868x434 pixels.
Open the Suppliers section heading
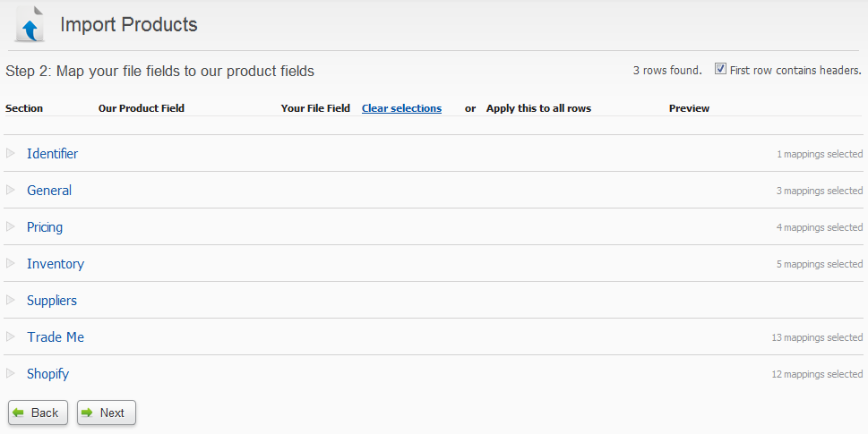[x=52, y=301]
